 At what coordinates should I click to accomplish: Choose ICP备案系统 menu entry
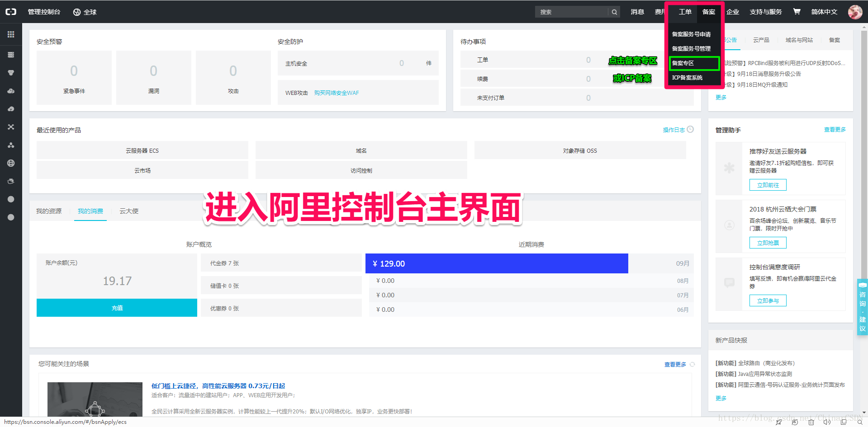(x=687, y=78)
